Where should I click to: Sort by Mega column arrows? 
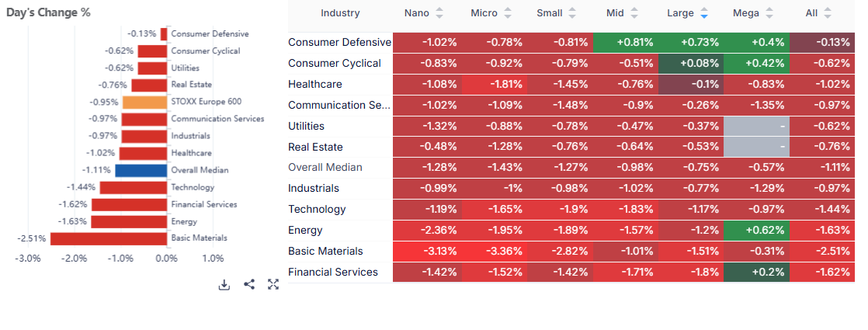point(769,13)
